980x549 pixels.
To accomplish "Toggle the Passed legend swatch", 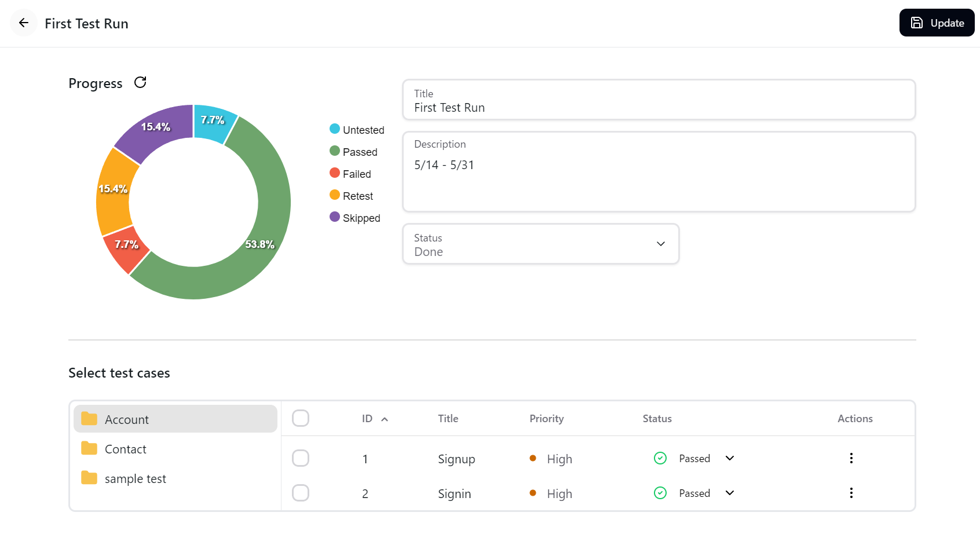I will pos(335,151).
